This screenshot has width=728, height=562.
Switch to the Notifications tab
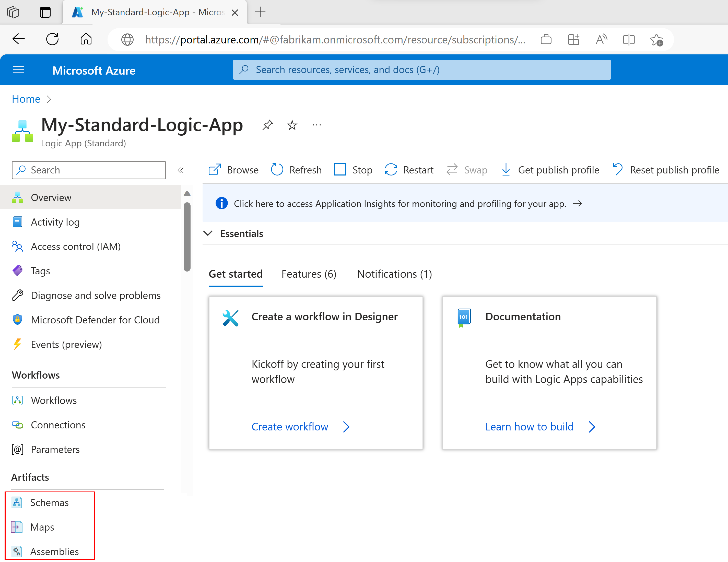tap(394, 274)
